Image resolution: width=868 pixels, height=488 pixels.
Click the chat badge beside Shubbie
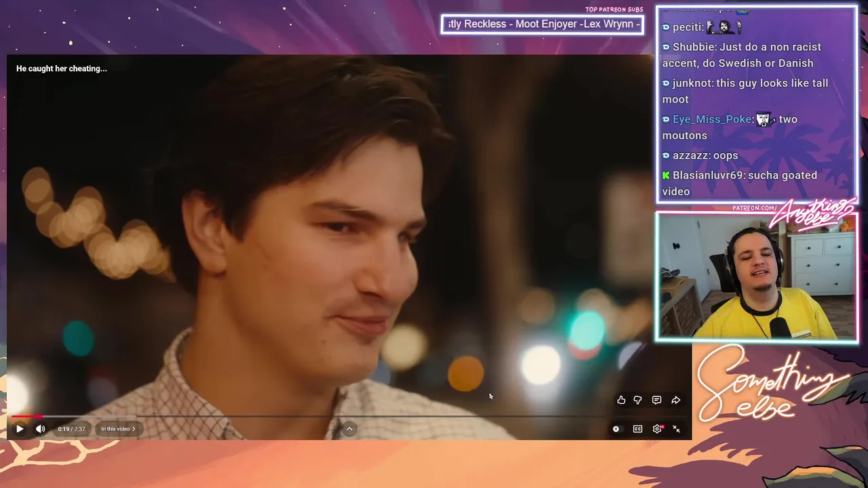coord(666,47)
